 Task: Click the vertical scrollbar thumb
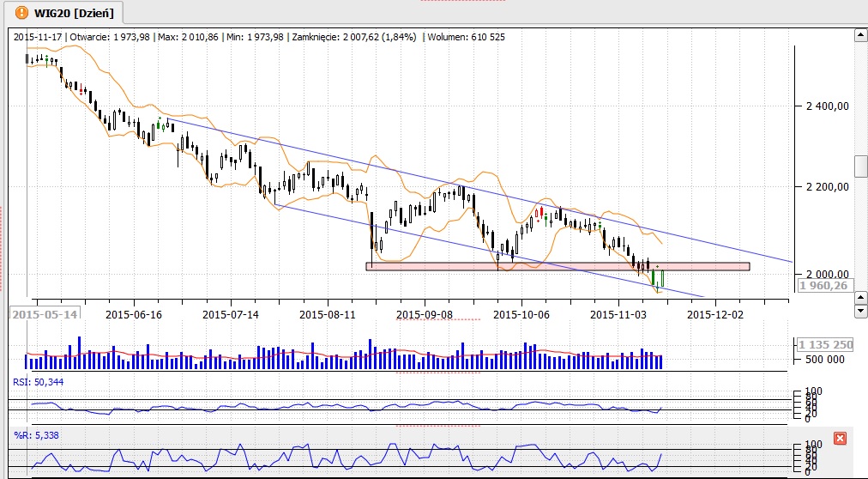pyautogui.click(x=859, y=166)
